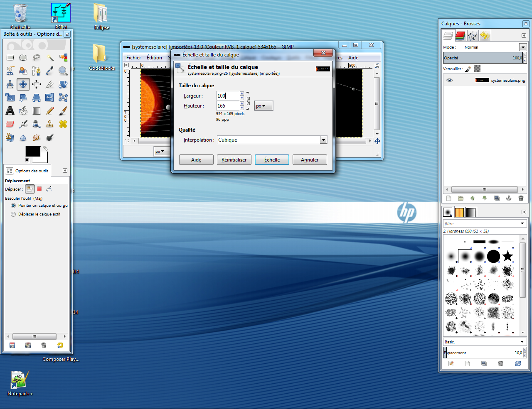Open the Fichier menu
The image size is (532, 409).
click(x=133, y=58)
